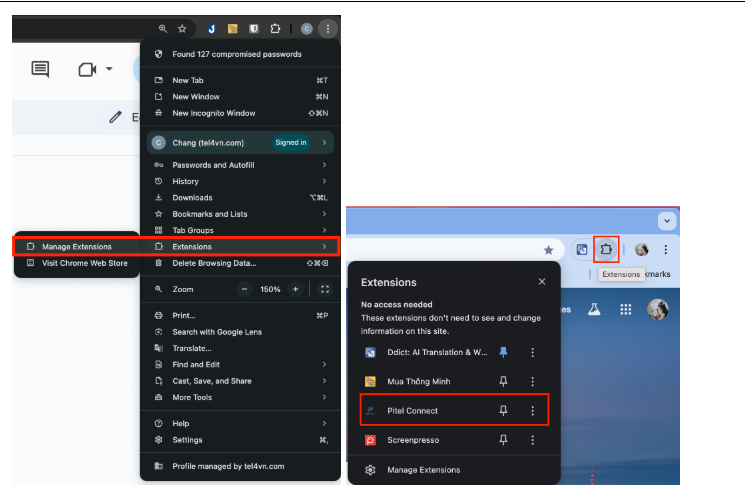Click Extensions puzzle icon in right browser
Viewport: 745px width, 498px height.
pos(606,249)
